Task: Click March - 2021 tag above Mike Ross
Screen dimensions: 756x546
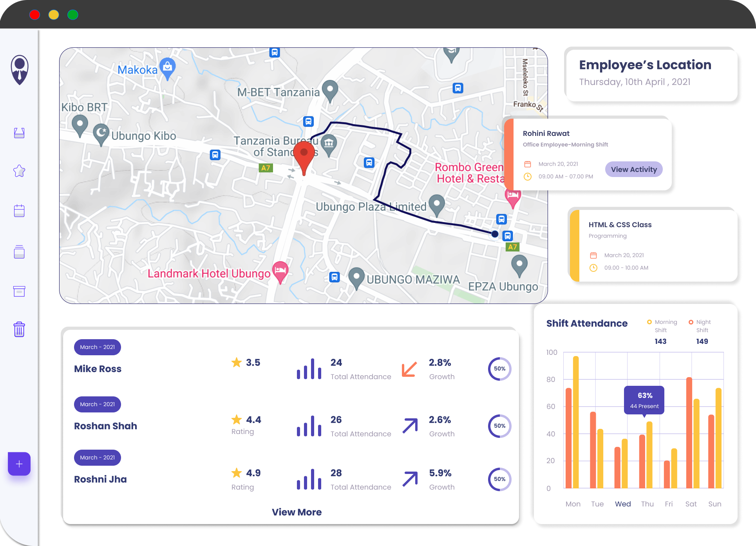Action: 98,347
